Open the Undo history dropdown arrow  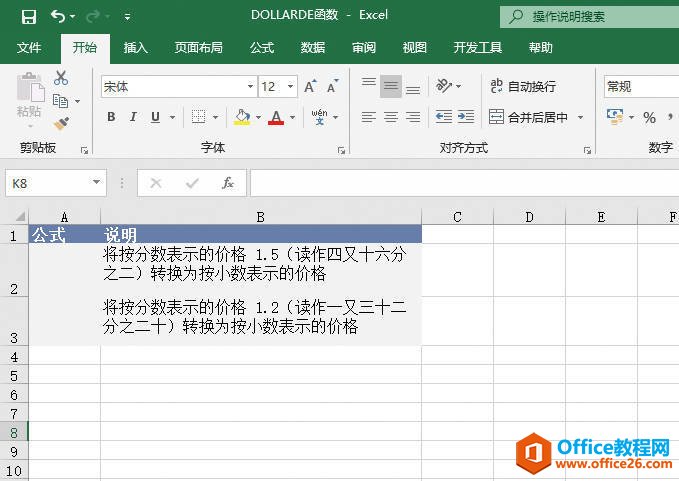click(72, 17)
